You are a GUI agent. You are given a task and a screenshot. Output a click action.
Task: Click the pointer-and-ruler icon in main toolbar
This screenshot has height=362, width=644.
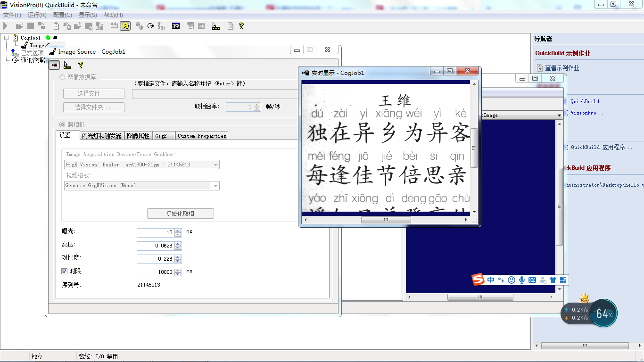click(x=216, y=26)
